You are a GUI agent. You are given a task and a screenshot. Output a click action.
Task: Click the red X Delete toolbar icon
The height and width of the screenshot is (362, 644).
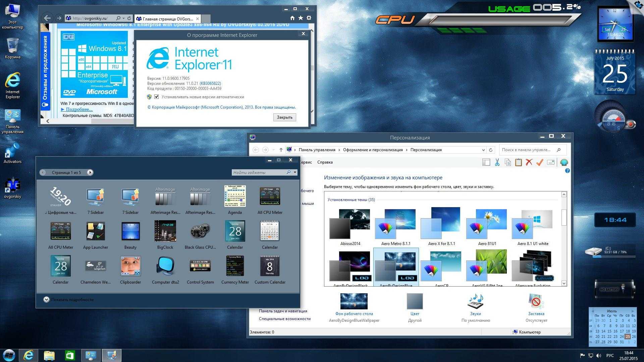[529, 162]
